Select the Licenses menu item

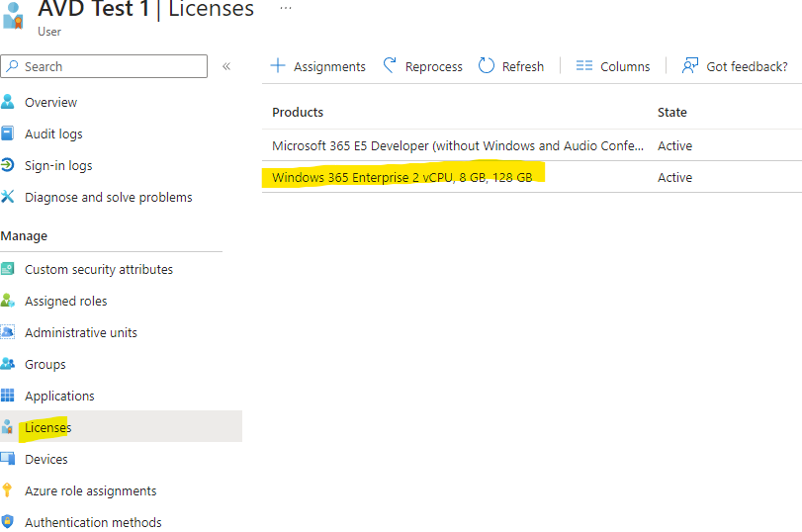point(121,426)
